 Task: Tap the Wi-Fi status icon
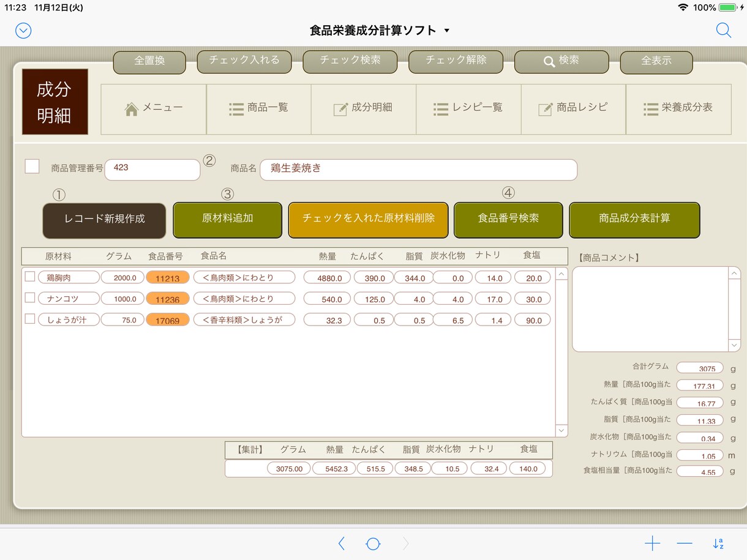tap(683, 7)
